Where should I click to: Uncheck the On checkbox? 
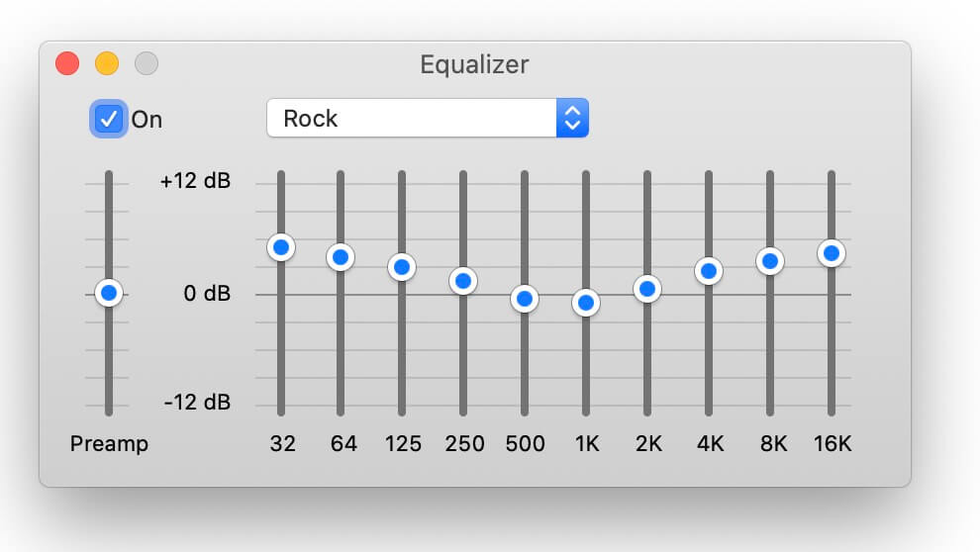(x=109, y=119)
